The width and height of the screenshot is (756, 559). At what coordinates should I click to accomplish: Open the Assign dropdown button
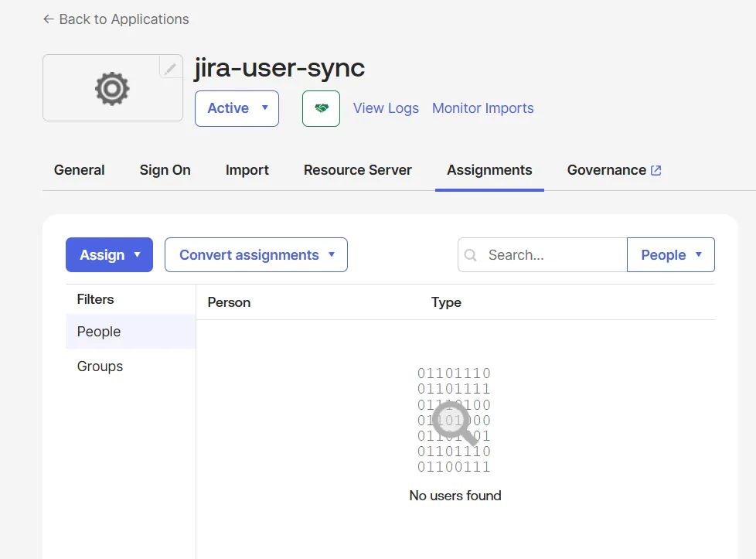[110, 254]
